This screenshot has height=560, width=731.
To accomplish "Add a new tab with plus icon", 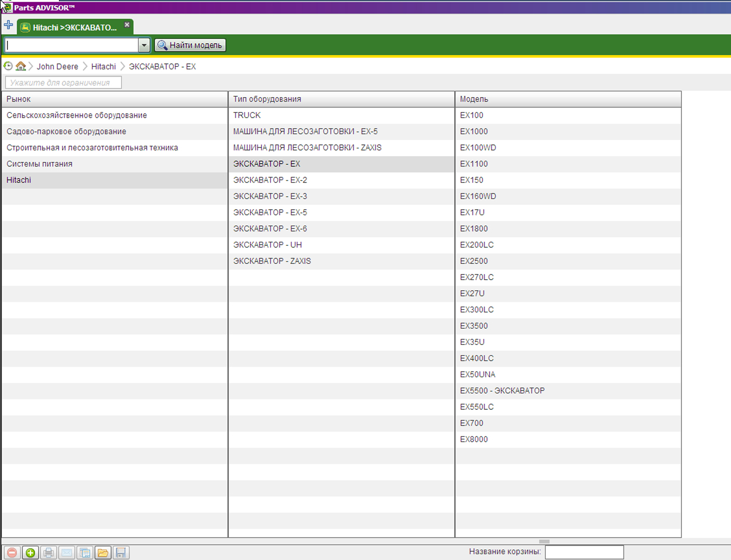I will [x=8, y=25].
